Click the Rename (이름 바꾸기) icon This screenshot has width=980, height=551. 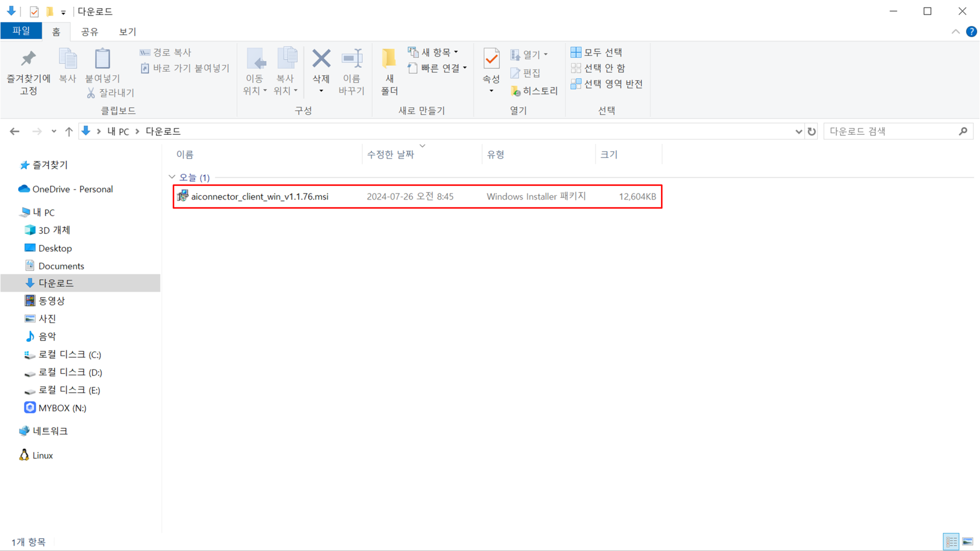351,59
